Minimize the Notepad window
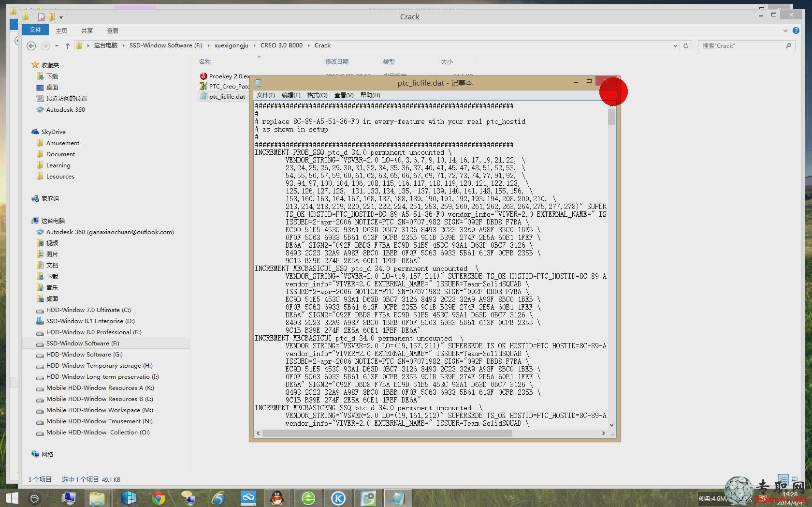The width and height of the screenshot is (812, 507). [576, 82]
